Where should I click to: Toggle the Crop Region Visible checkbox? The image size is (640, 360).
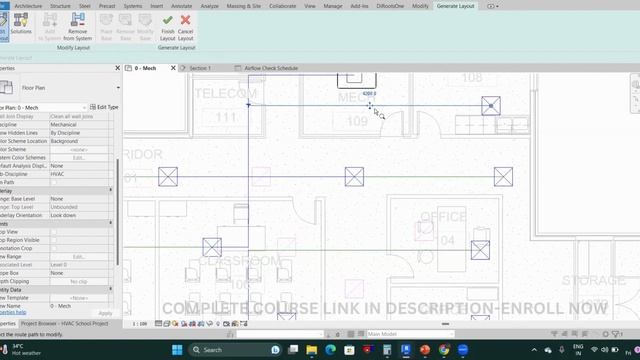coord(54,240)
